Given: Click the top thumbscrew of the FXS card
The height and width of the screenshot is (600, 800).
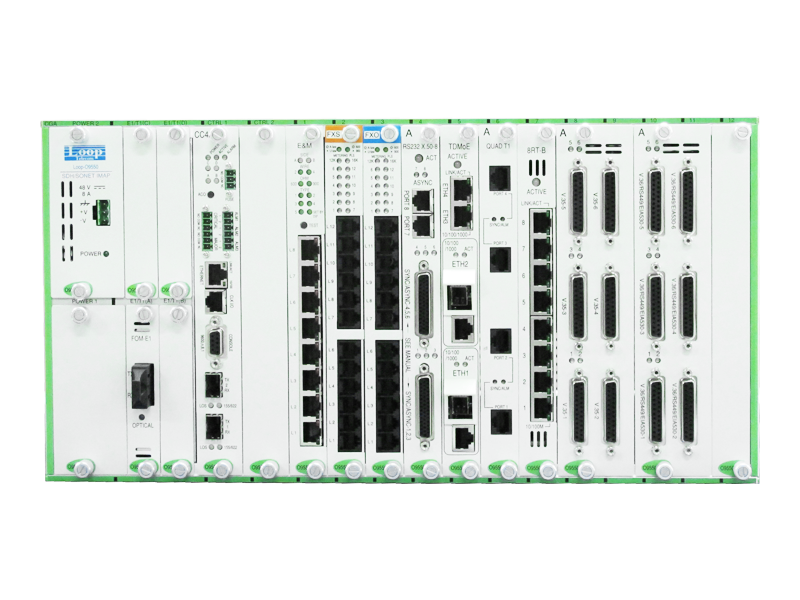Looking at the screenshot, I should (x=352, y=133).
